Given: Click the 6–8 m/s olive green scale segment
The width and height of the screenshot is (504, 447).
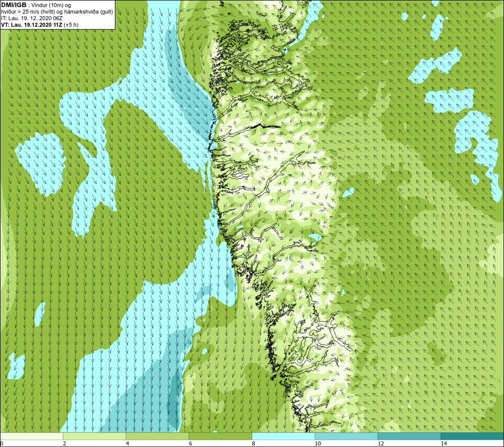Looking at the screenshot, I should [220, 436].
